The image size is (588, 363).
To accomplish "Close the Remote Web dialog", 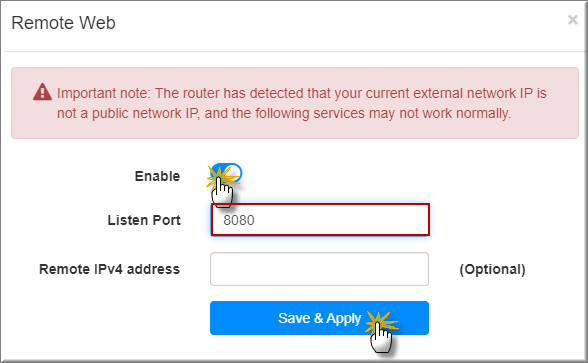I will click(572, 20).
